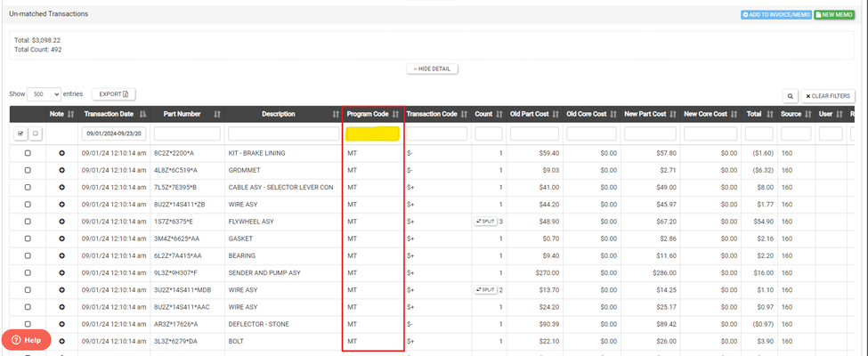Click the Source filter field
Viewport: 868px width, 356px height.
point(796,133)
